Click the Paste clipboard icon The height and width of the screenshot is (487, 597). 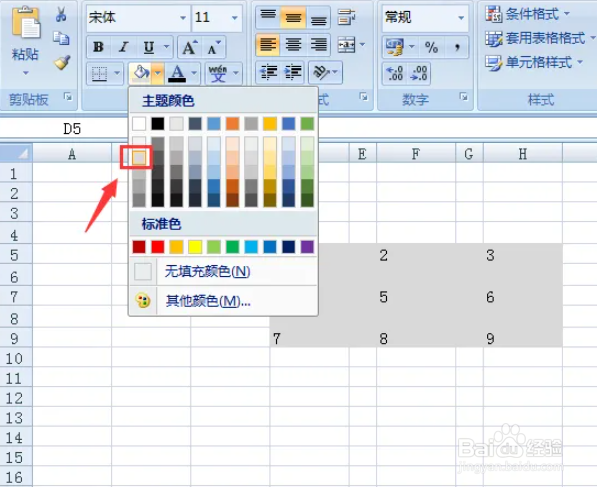click(x=25, y=22)
